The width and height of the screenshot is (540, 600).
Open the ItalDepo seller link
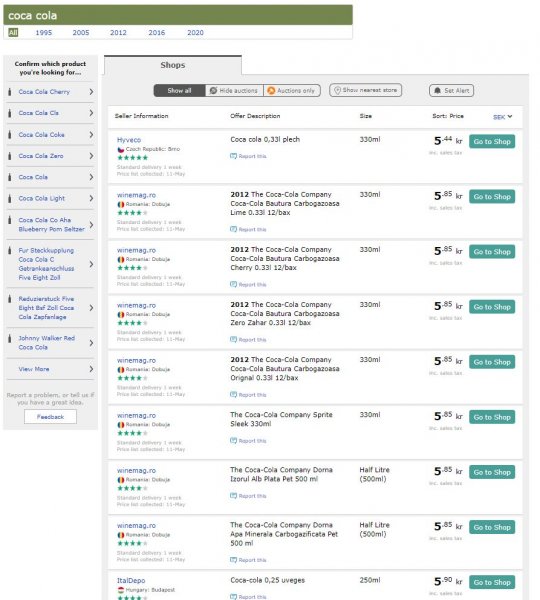[131, 580]
